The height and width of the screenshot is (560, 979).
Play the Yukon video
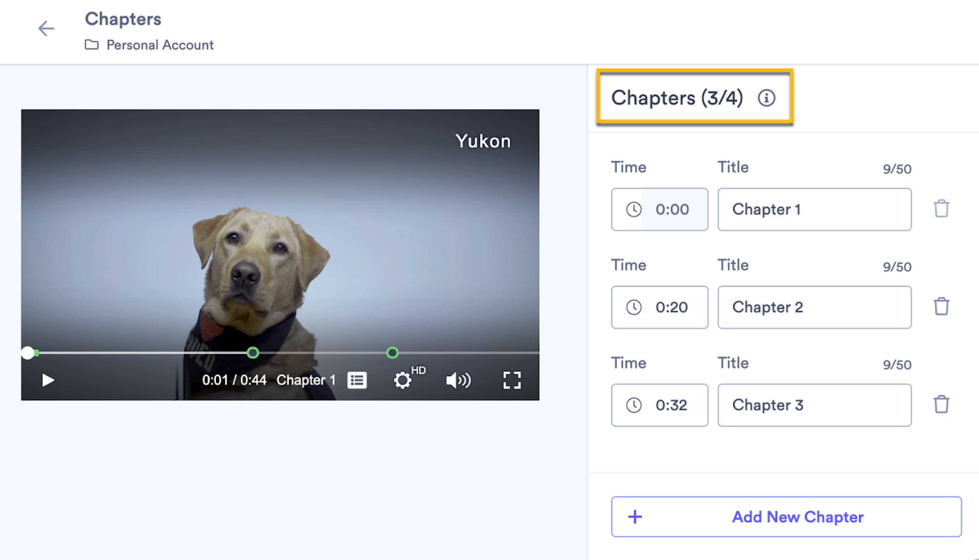click(48, 380)
